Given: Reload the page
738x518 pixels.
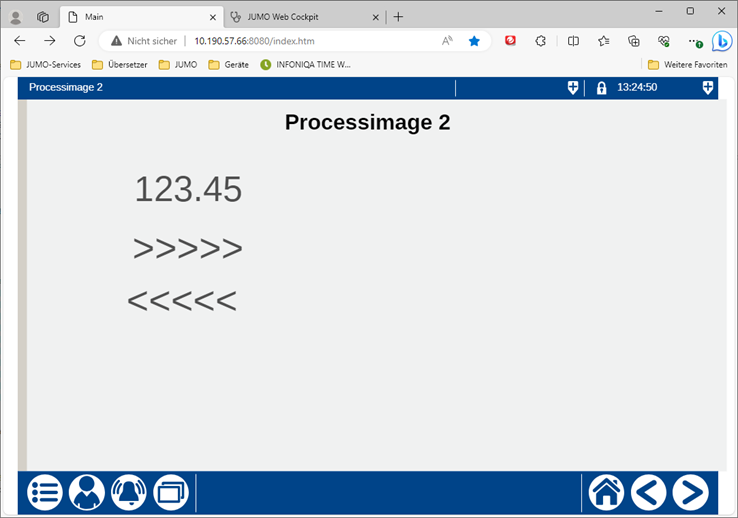Looking at the screenshot, I should coord(80,41).
